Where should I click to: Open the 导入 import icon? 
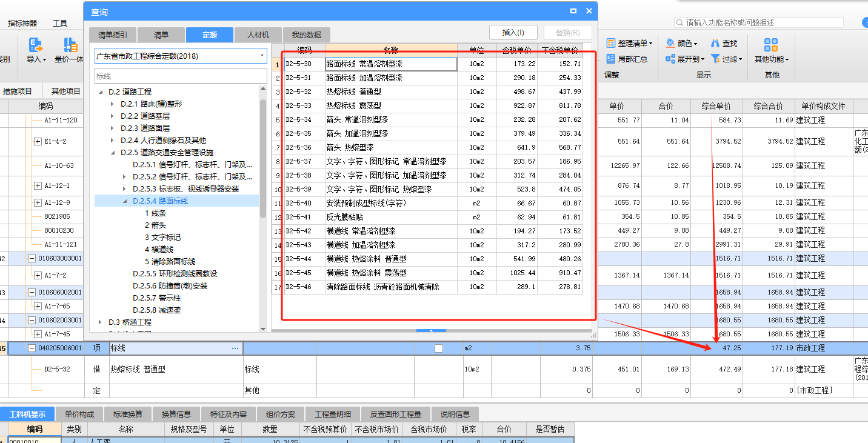(36, 44)
